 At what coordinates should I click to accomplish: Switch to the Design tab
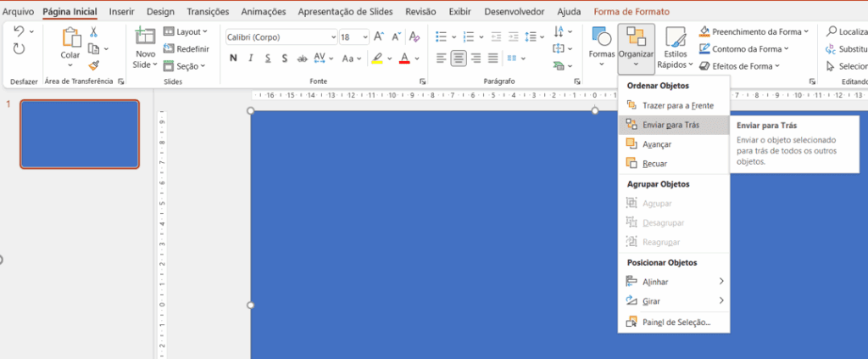tap(160, 12)
